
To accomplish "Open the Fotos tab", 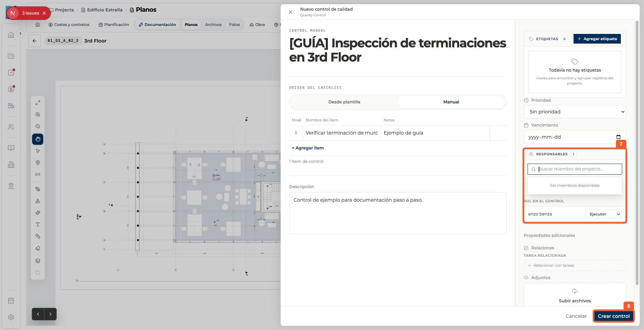I will [234, 25].
